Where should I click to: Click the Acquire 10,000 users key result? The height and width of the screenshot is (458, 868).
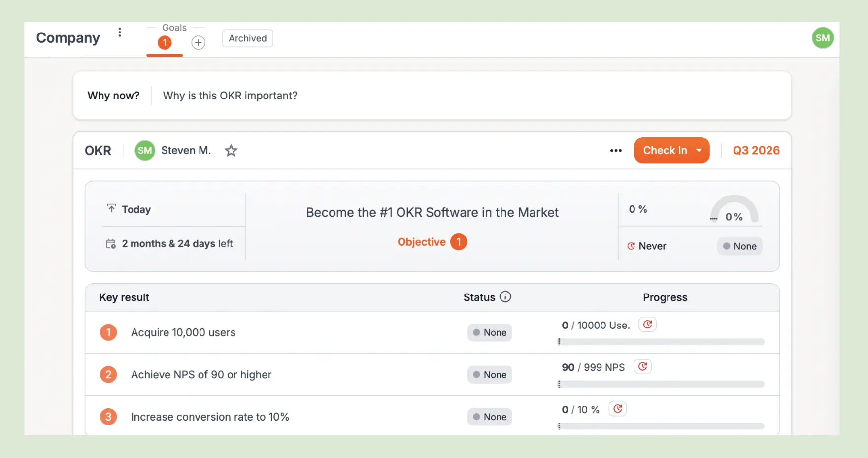pyautogui.click(x=183, y=332)
